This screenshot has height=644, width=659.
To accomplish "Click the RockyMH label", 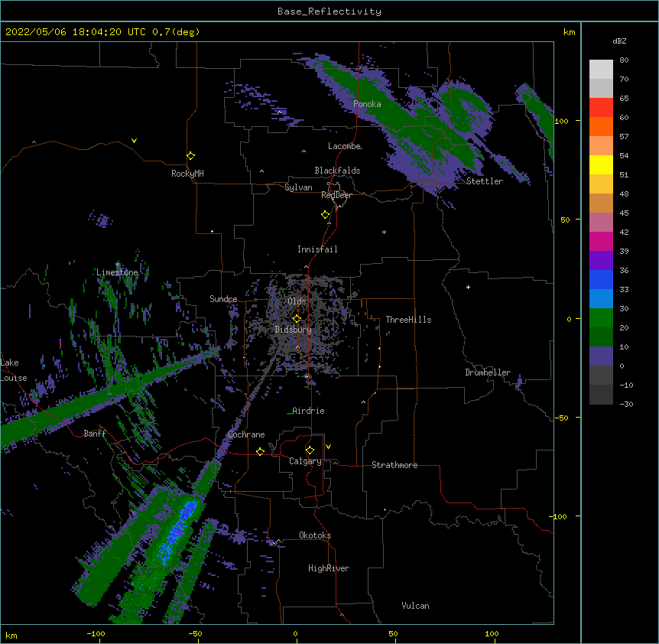I will [x=187, y=174].
